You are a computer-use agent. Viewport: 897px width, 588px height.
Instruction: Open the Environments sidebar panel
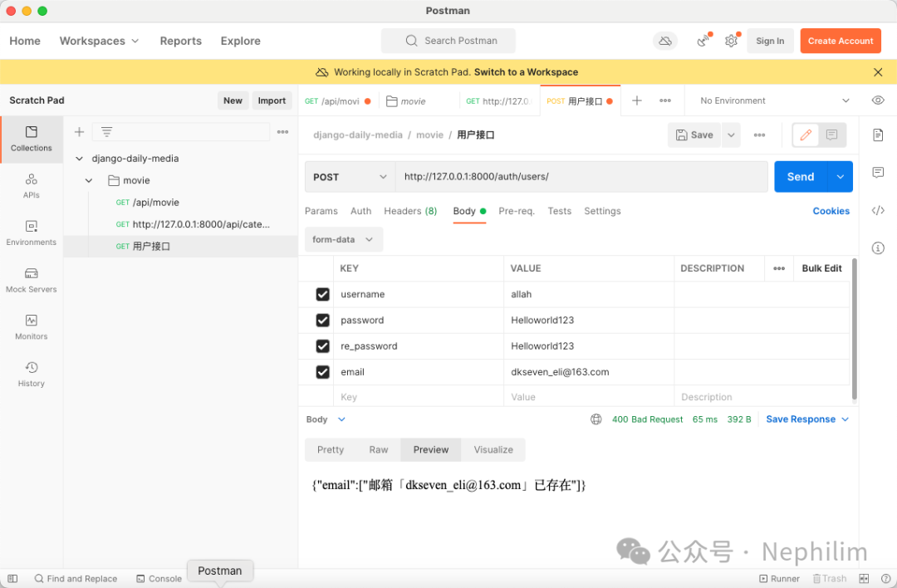[31, 233]
